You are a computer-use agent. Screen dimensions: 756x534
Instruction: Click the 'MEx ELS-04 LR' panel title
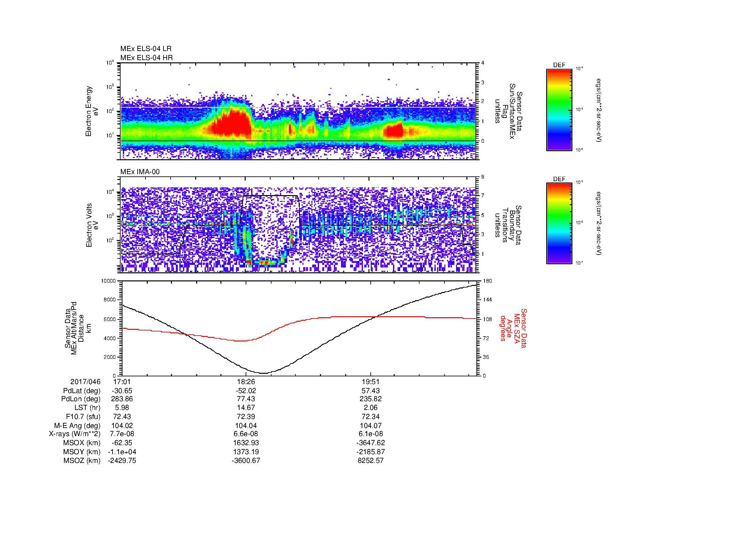146,49
